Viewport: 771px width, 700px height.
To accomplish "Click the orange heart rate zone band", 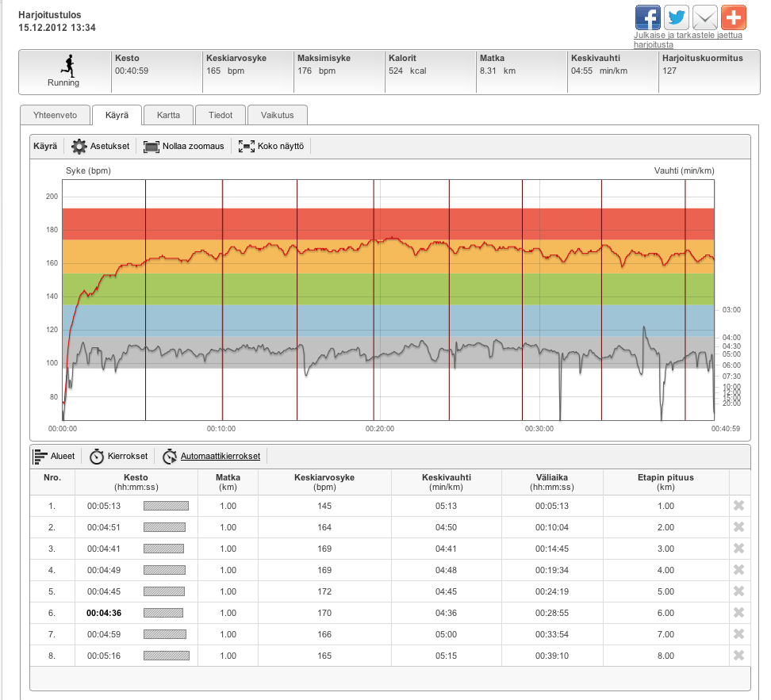I will coord(388,257).
